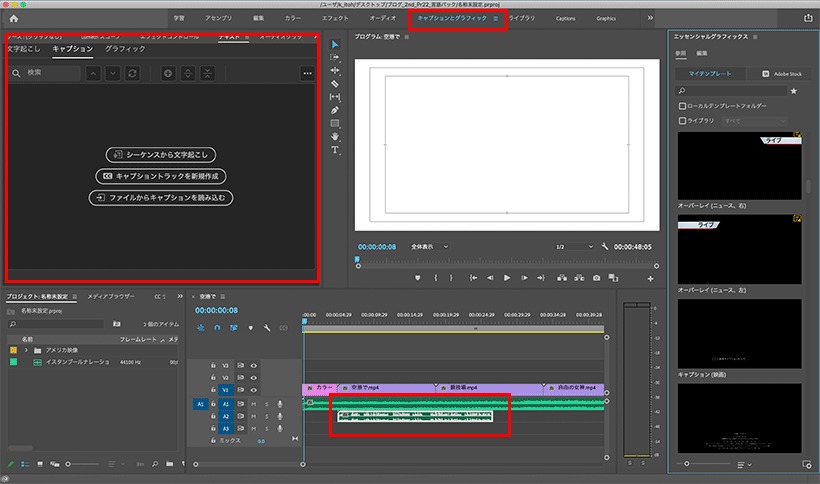Select the Type tool

coord(335,150)
